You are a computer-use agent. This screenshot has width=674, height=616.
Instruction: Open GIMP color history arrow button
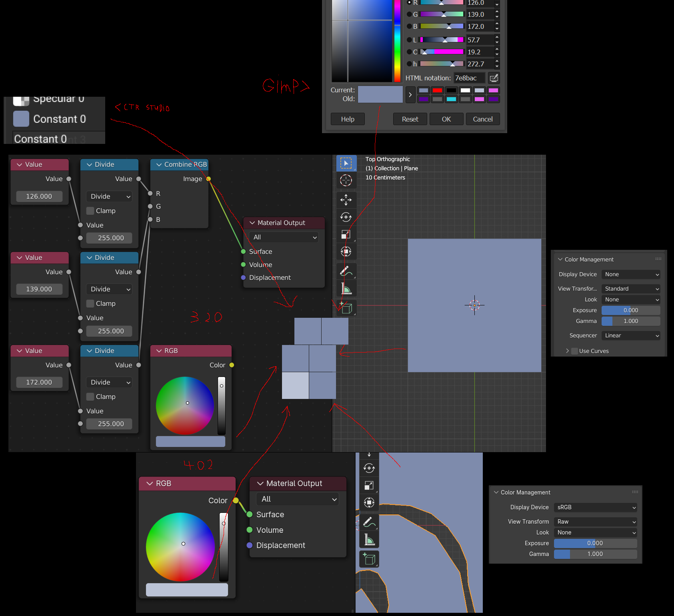pos(410,95)
